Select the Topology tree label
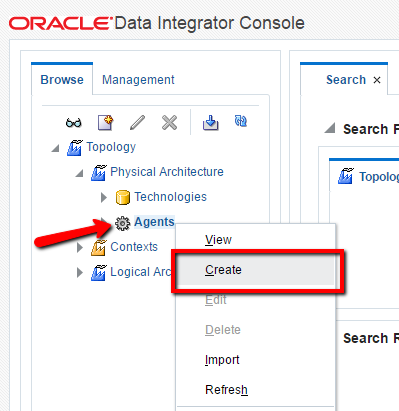The image size is (399, 411). [111, 147]
